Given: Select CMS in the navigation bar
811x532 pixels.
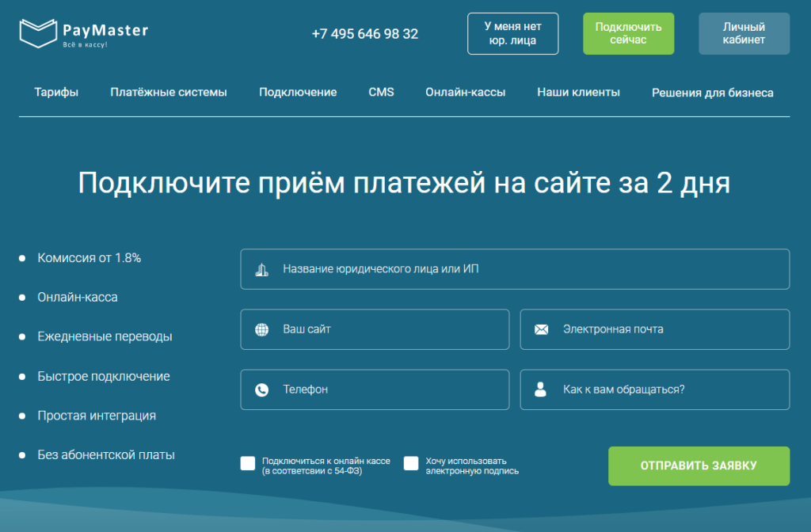Looking at the screenshot, I should 381,93.
